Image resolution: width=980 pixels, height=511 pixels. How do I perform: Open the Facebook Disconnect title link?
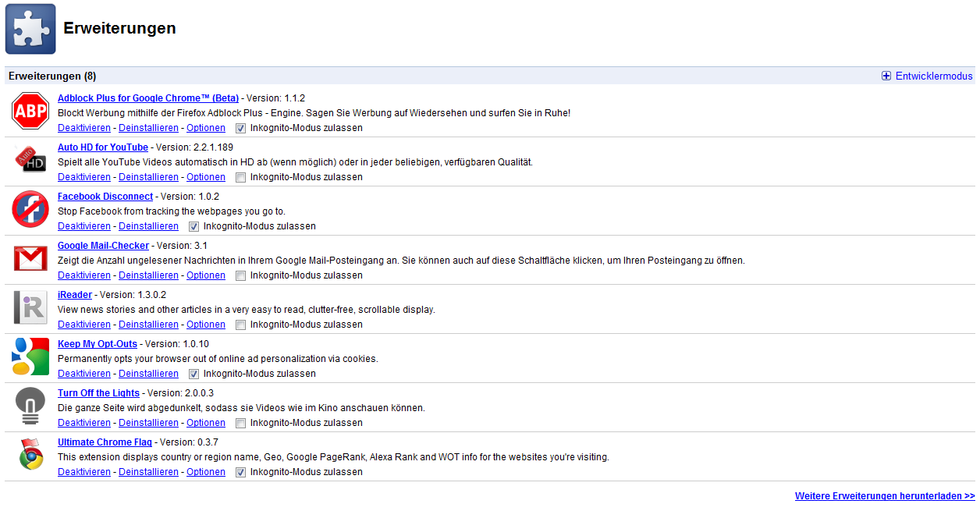(x=105, y=197)
